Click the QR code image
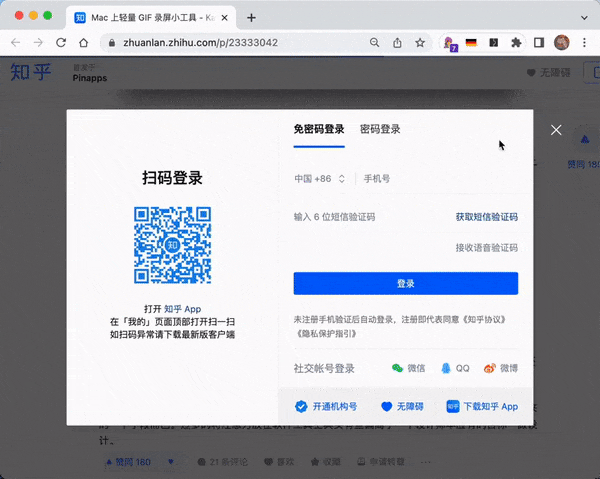Image resolution: width=600 pixels, height=479 pixels. point(172,245)
